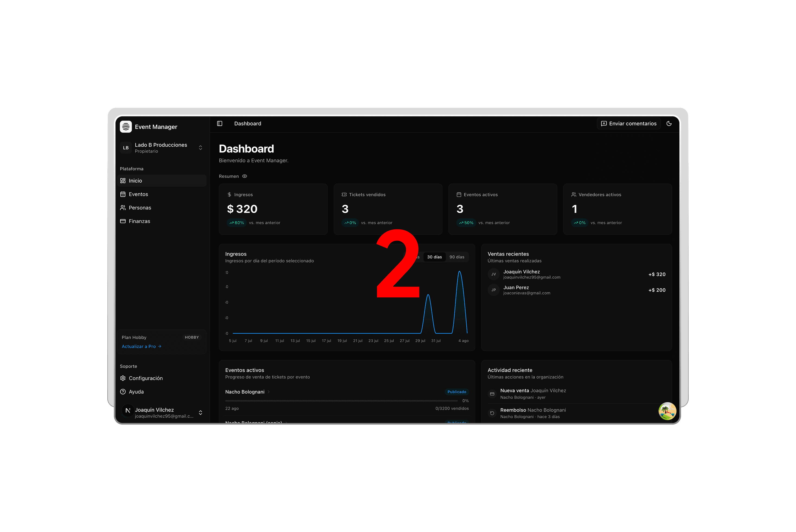Click the +$ 200 sale amount
The width and height of the screenshot is (796, 532).
tap(657, 290)
